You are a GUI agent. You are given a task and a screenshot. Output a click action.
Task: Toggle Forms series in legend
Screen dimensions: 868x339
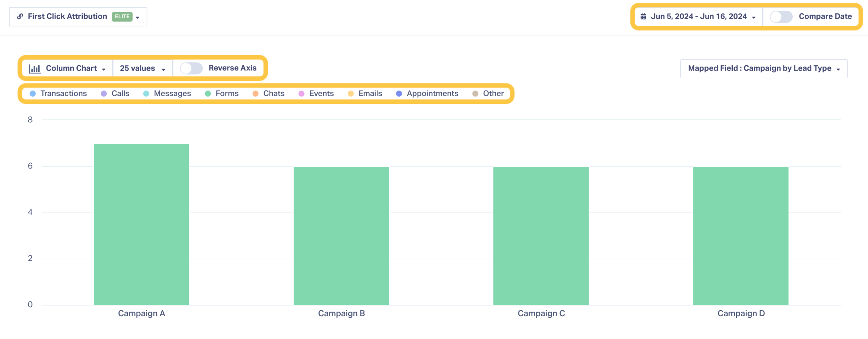click(222, 94)
